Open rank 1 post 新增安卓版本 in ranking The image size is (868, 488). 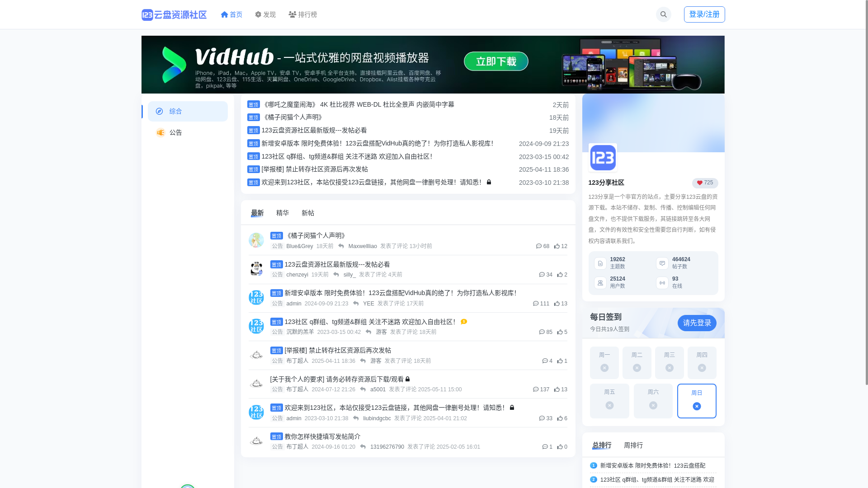pos(653,465)
